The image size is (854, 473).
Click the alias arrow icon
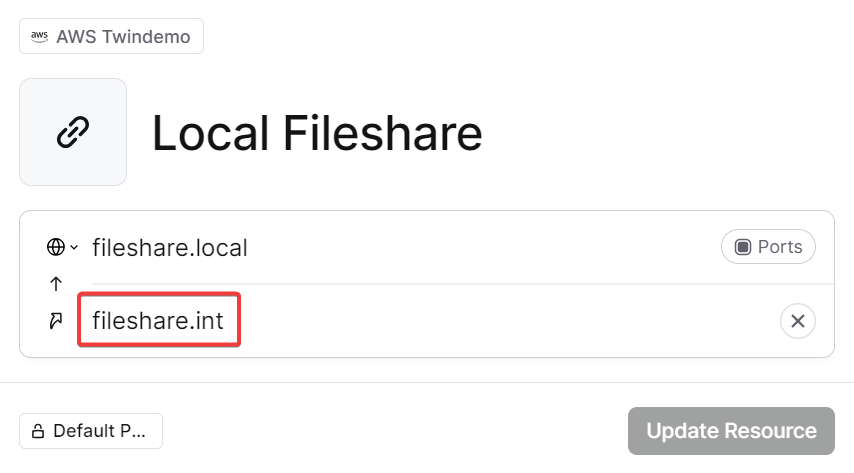click(56, 321)
